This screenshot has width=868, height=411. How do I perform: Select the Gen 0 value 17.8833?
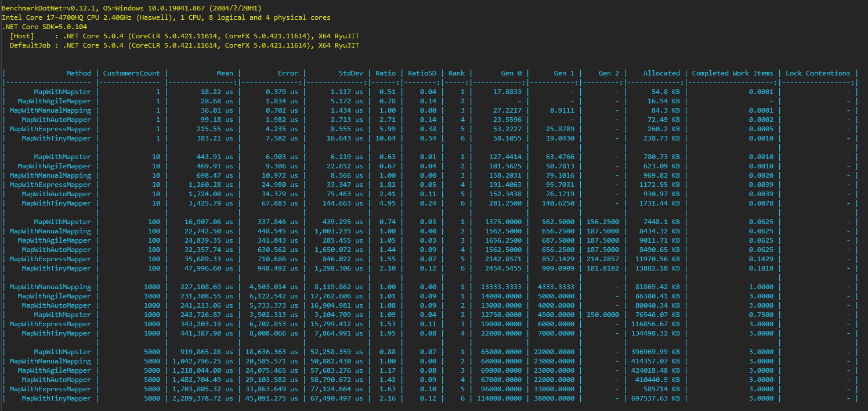click(x=507, y=92)
